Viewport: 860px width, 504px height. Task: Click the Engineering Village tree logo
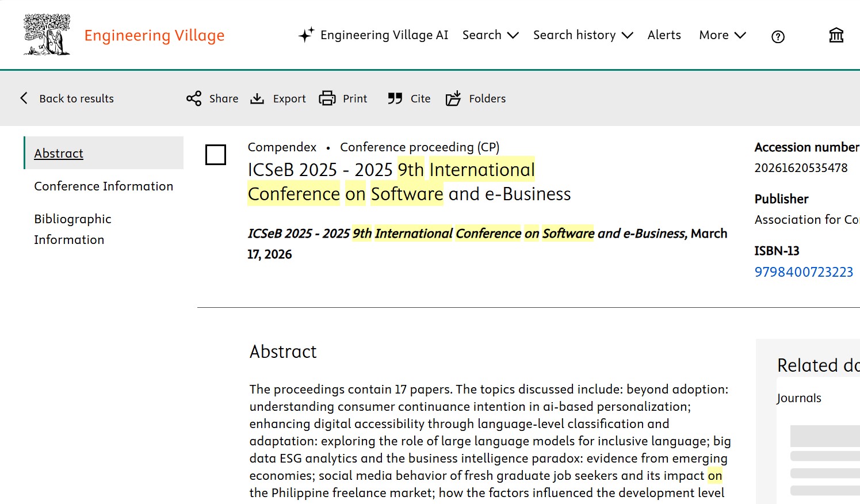click(x=47, y=35)
